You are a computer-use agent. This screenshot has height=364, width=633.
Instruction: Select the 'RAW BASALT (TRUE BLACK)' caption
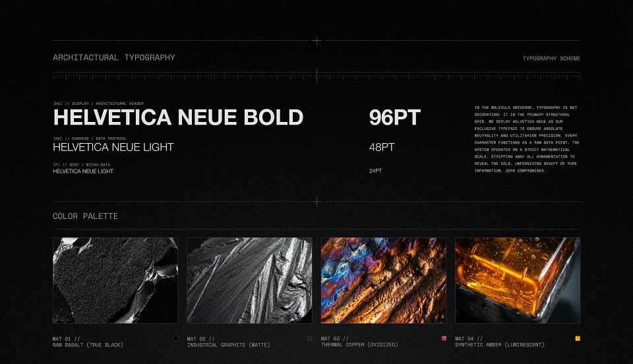click(x=88, y=345)
